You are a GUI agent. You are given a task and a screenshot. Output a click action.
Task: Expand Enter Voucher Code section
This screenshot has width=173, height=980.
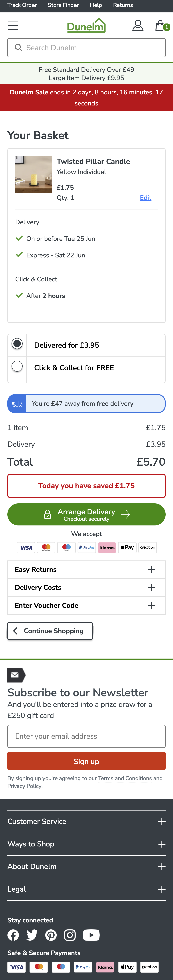tap(86, 605)
